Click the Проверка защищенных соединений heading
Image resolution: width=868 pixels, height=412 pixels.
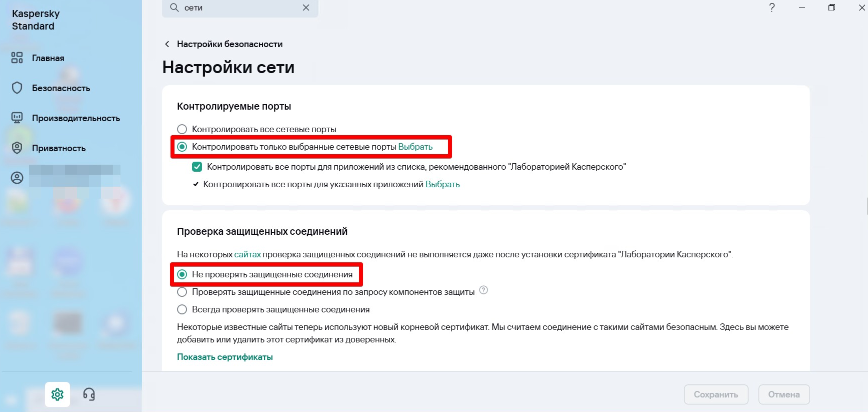(x=262, y=231)
